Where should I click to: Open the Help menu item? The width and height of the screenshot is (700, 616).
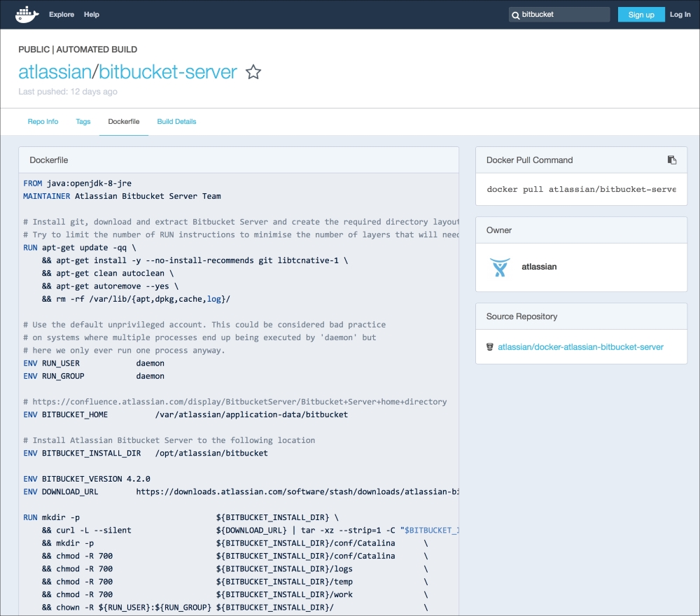tap(92, 15)
